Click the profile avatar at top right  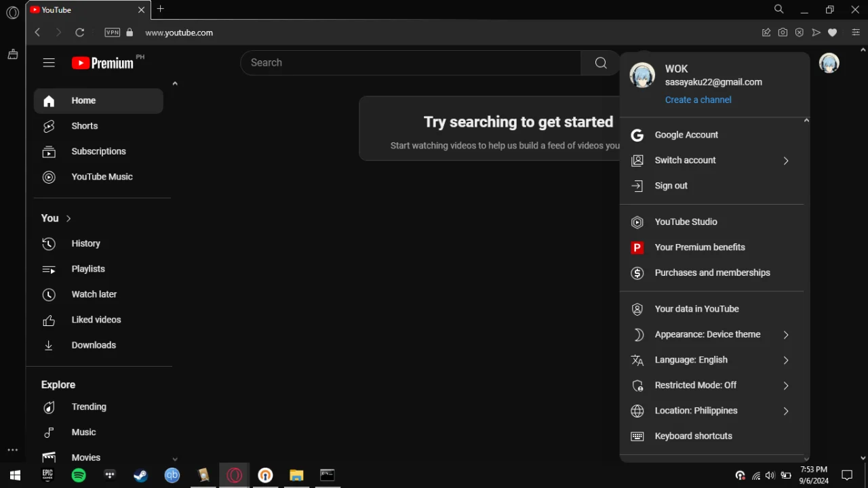[x=829, y=63]
